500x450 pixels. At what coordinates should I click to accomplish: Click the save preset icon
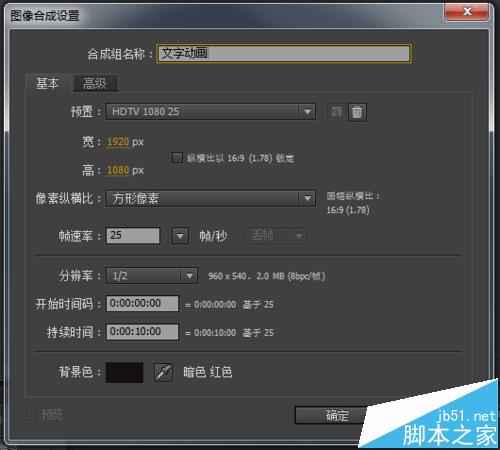pyautogui.click(x=336, y=112)
